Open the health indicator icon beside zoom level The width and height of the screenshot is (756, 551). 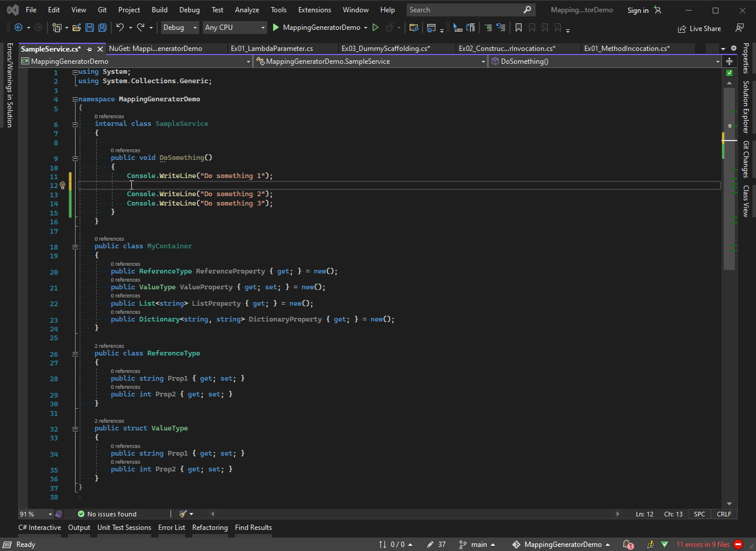click(59, 514)
